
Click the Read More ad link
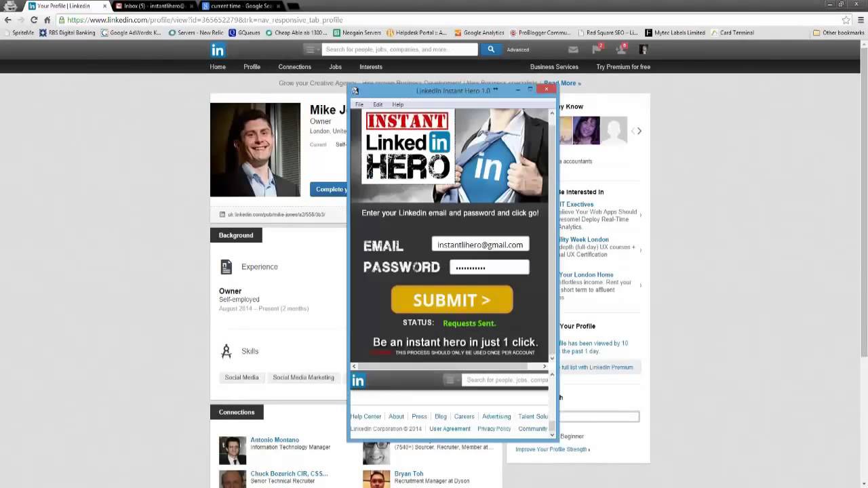[562, 83]
